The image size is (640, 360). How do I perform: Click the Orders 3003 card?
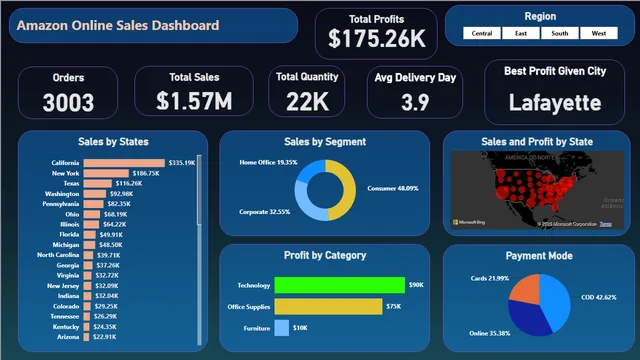pyautogui.click(x=68, y=93)
